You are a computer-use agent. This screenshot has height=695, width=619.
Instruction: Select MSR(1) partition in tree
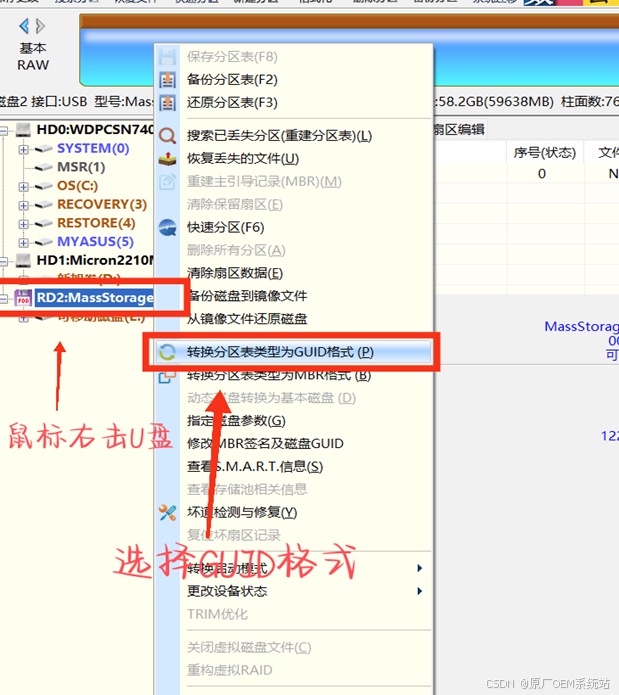pos(81,167)
